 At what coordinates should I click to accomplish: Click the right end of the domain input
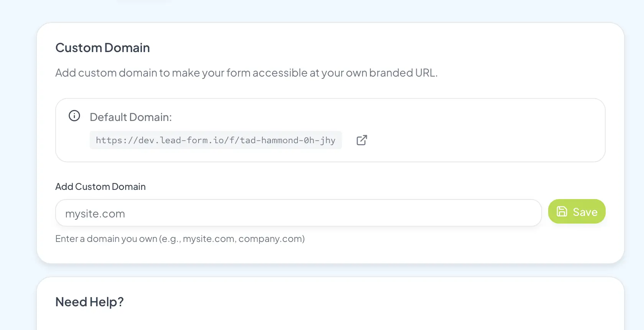529,213
